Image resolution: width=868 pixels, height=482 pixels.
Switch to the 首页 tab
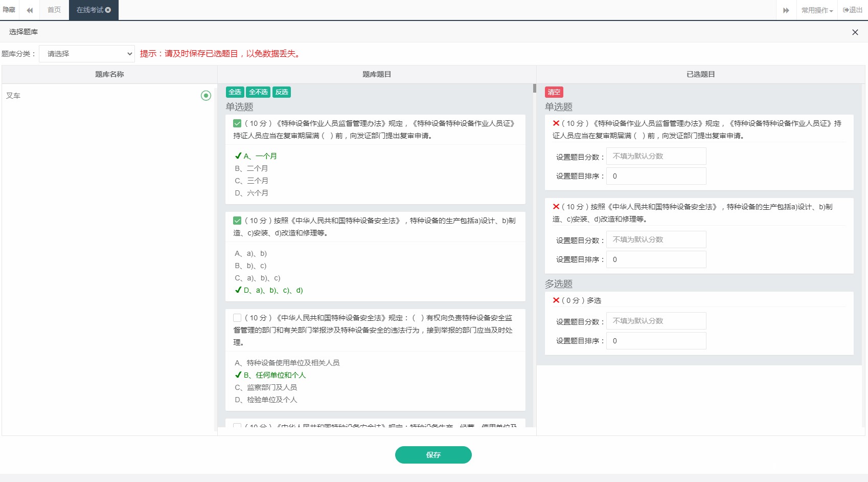pos(54,10)
